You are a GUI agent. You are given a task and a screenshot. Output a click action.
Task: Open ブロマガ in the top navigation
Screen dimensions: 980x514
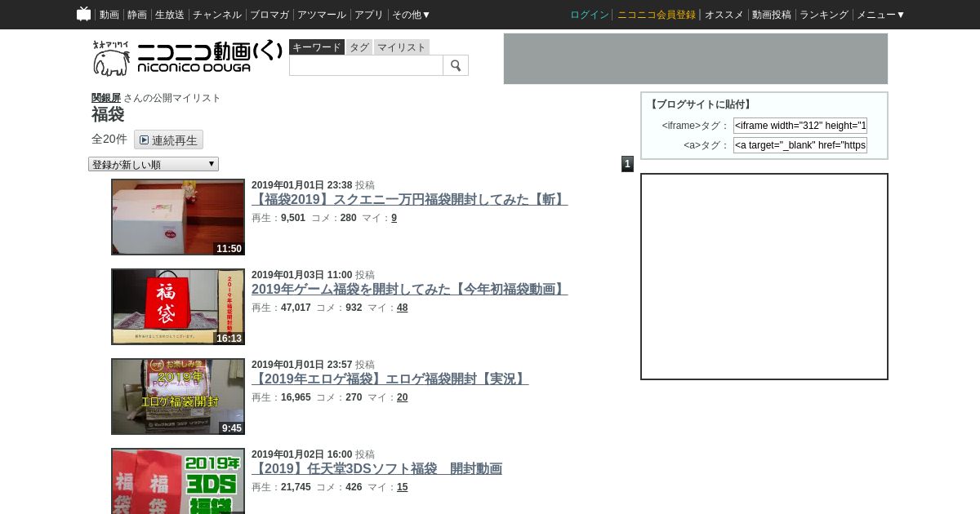click(269, 15)
